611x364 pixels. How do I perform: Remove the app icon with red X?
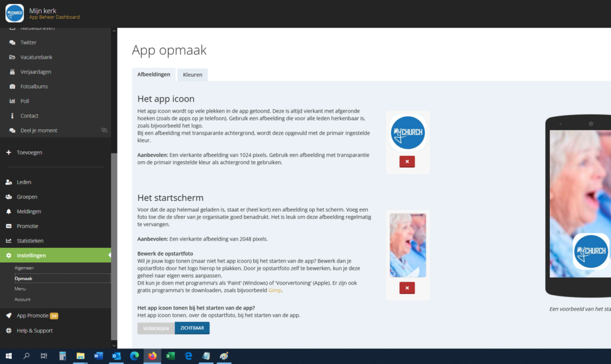click(x=407, y=162)
